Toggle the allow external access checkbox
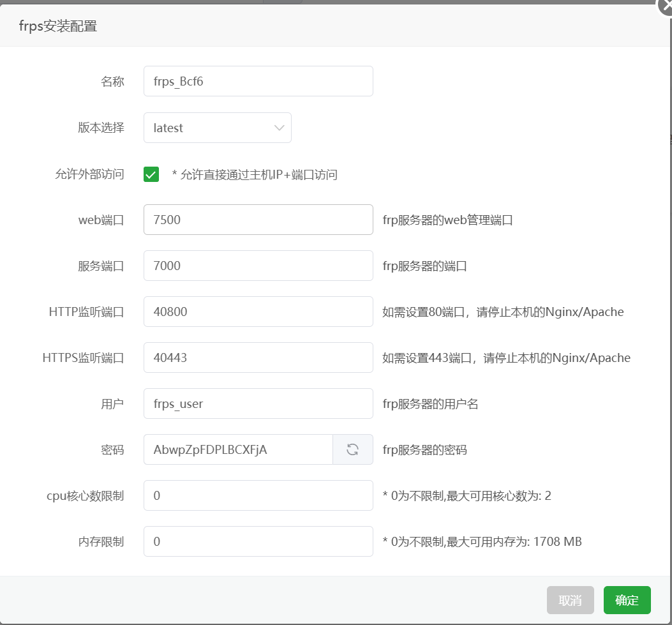 pyautogui.click(x=151, y=174)
